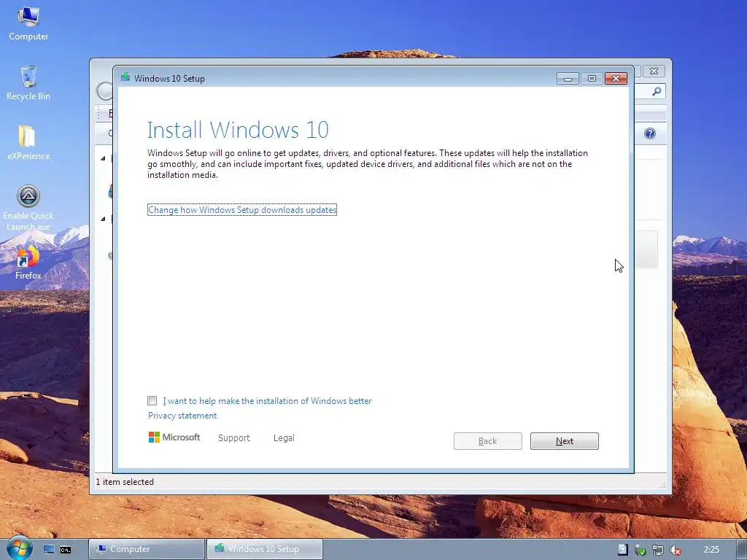Image resolution: width=747 pixels, height=560 pixels.
Task: Click the network tray icon
Action: (658, 550)
